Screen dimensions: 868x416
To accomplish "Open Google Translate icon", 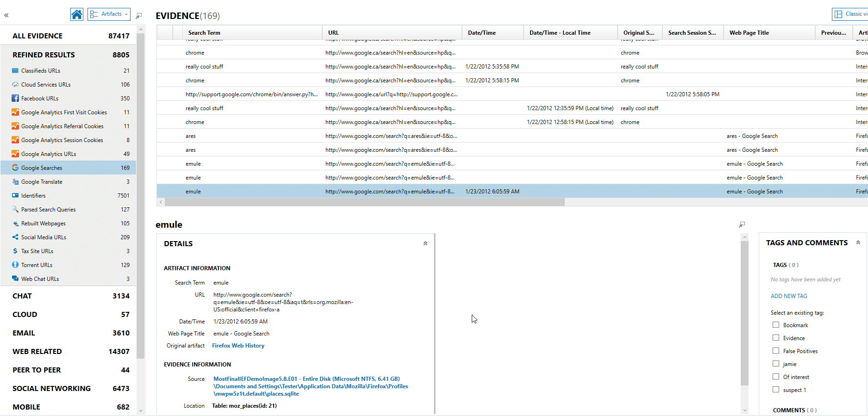I will [x=15, y=182].
